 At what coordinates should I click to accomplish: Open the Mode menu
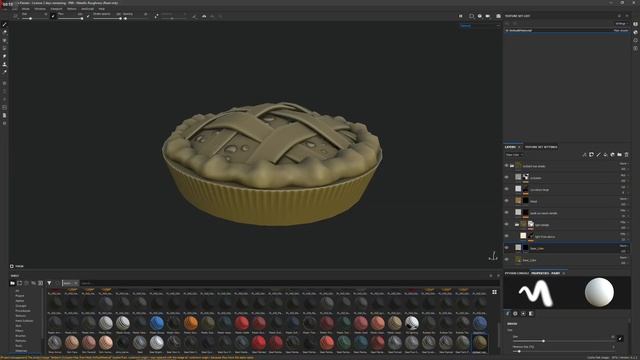tap(26, 9)
